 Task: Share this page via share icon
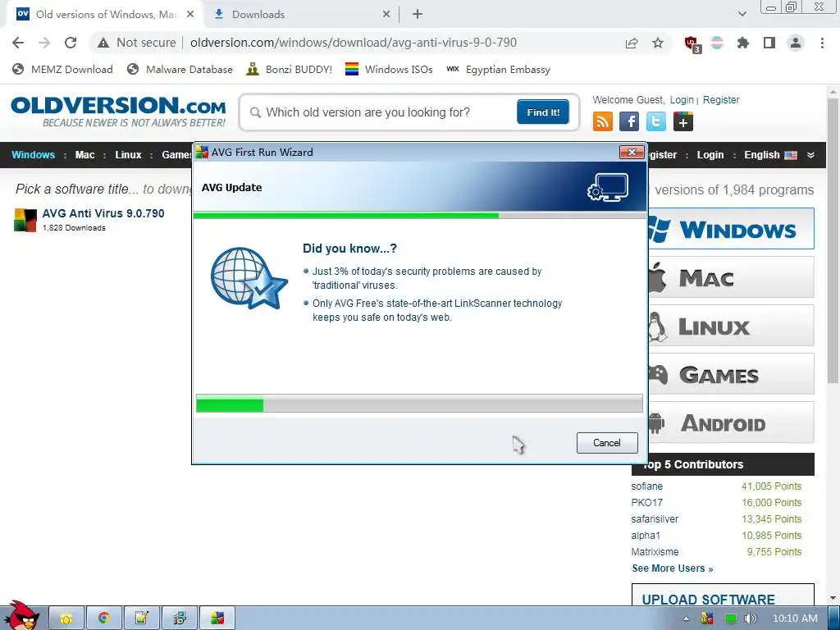(x=632, y=43)
